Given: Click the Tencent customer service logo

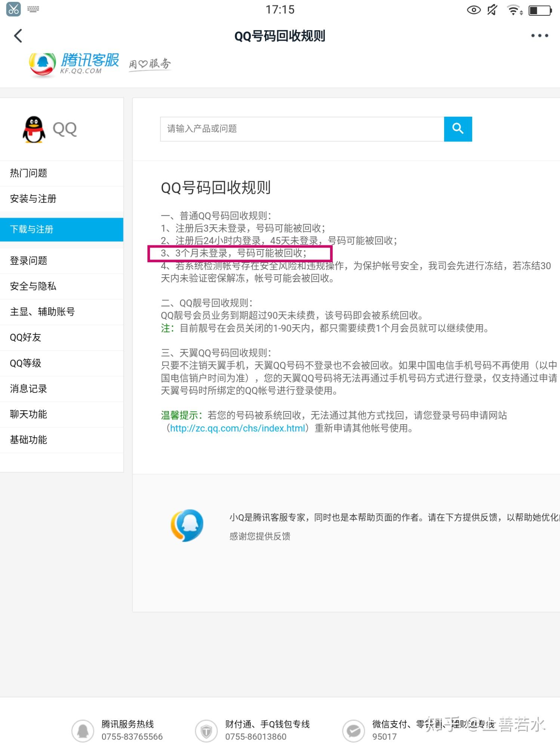Looking at the screenshot, I should 74,64.
